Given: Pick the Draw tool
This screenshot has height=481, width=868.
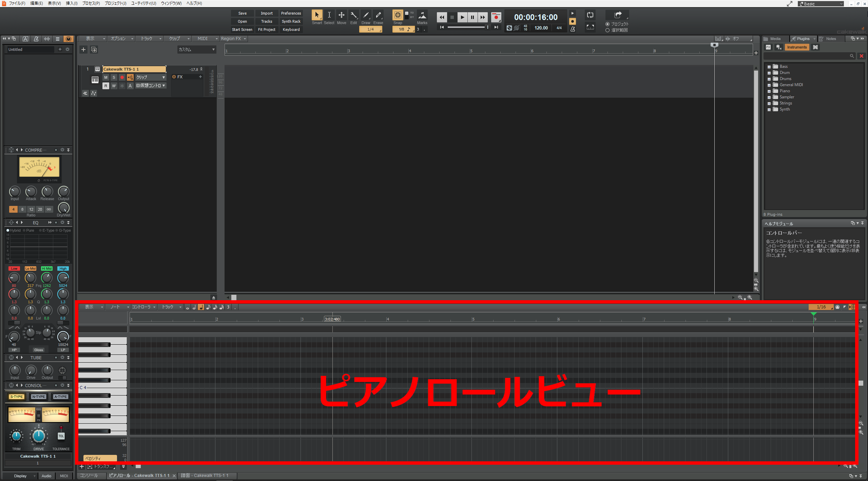Looking at the screenshot, I should pos(366,15).
